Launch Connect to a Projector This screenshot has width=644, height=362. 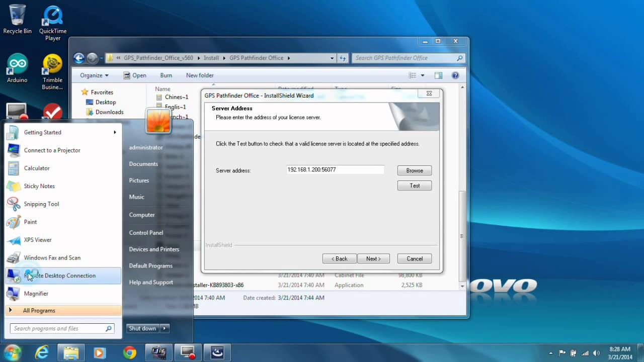(x=63, y=150)
